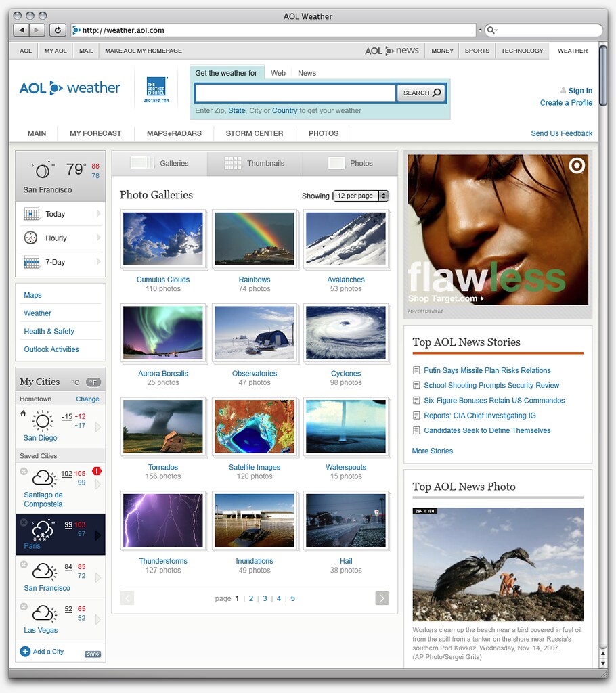Expand the Today forecast arrow
The width and height of the screenshot is (616, 693).
[98, 213]
